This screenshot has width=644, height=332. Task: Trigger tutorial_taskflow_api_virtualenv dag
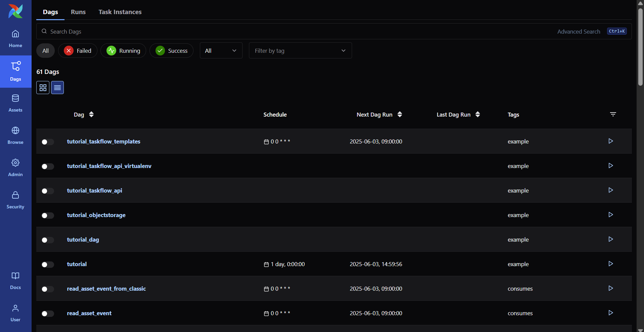[x=611, y=166]
